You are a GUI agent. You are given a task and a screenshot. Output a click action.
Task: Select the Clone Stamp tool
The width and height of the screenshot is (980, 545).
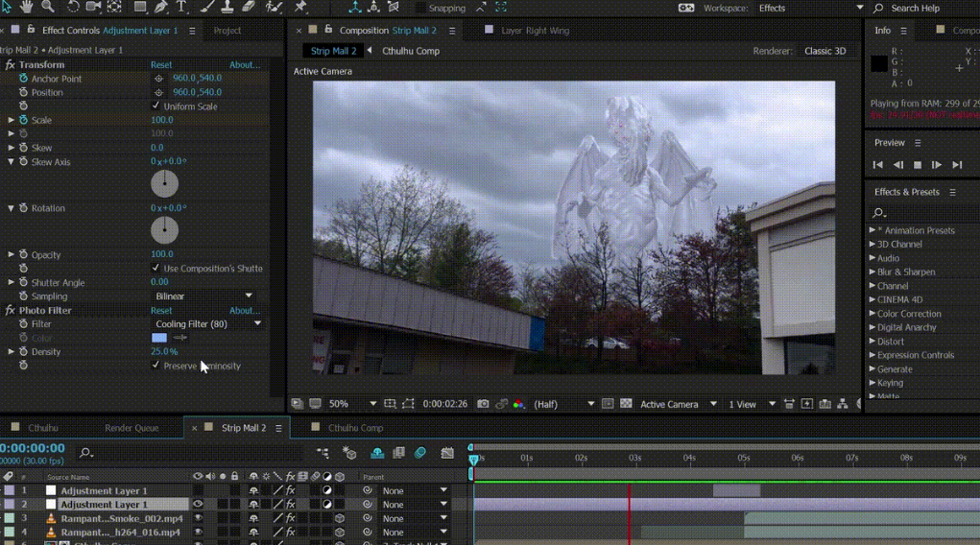point(227,7)
